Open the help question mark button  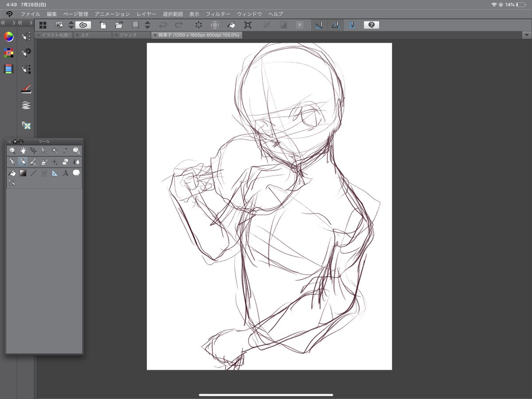[x=371, y=25]
